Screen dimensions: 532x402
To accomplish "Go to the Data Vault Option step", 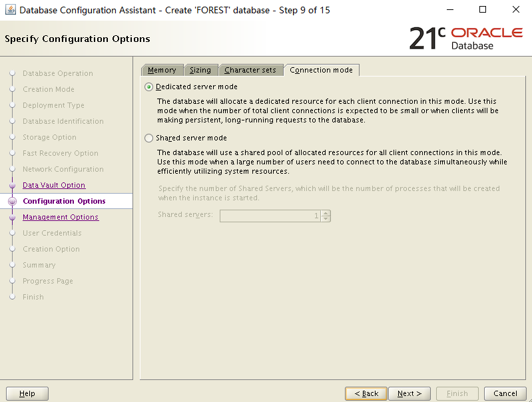I will (54, 185).
